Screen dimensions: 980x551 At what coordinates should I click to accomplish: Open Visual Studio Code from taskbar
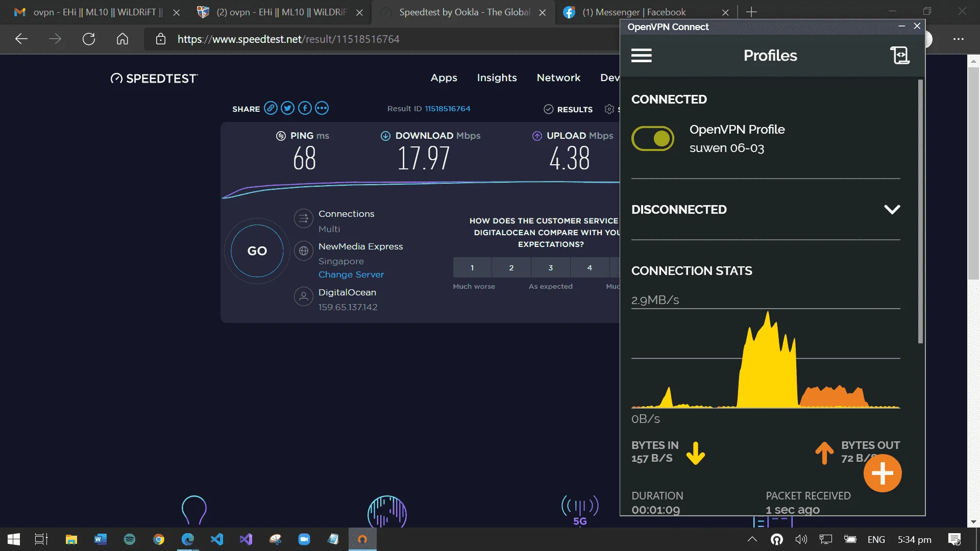click(x=217, y=539)
